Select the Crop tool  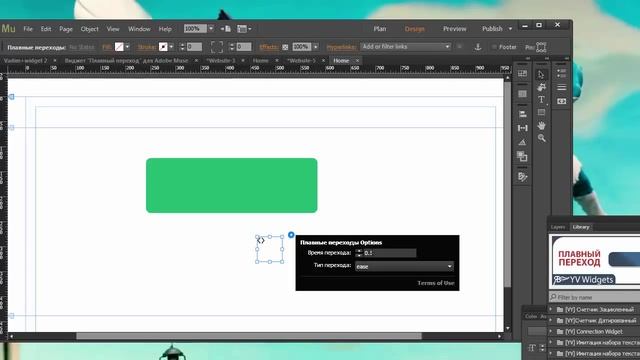[541, 87]
